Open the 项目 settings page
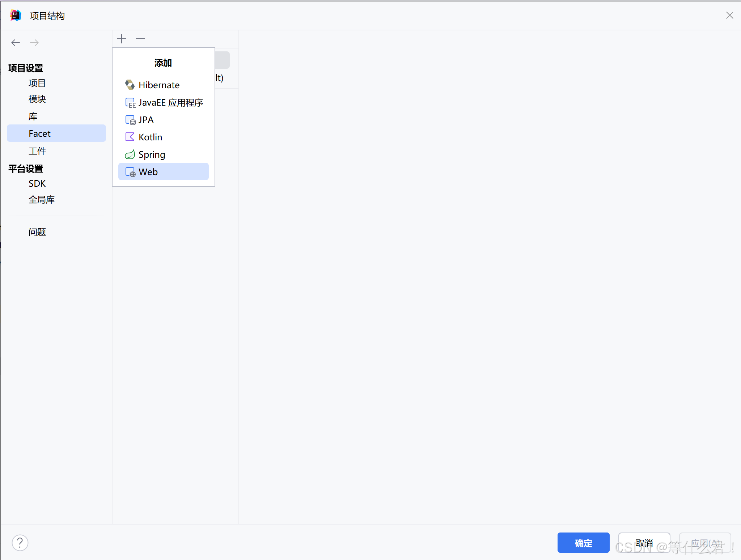 [x=37, y=83]
